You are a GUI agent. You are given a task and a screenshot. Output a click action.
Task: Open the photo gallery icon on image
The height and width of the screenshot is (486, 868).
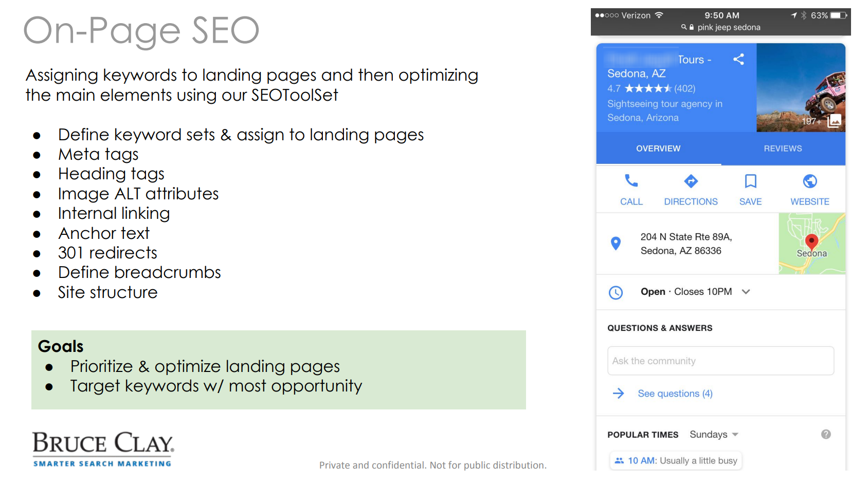[x=834, y=121]
